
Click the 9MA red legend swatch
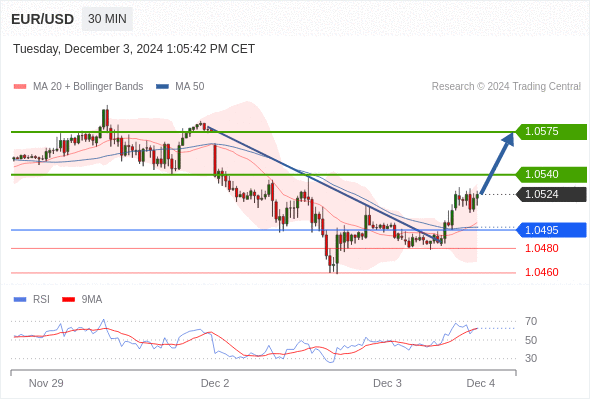[68, 300]
